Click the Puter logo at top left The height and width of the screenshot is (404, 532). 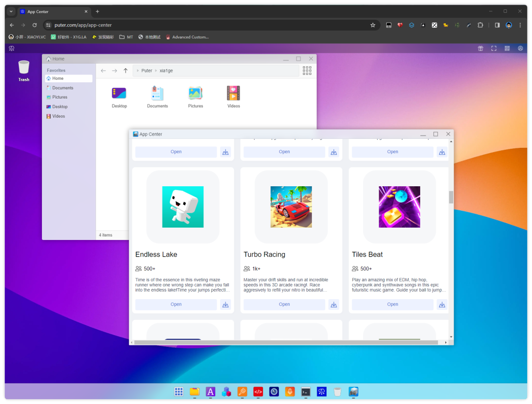click(11, 48)
